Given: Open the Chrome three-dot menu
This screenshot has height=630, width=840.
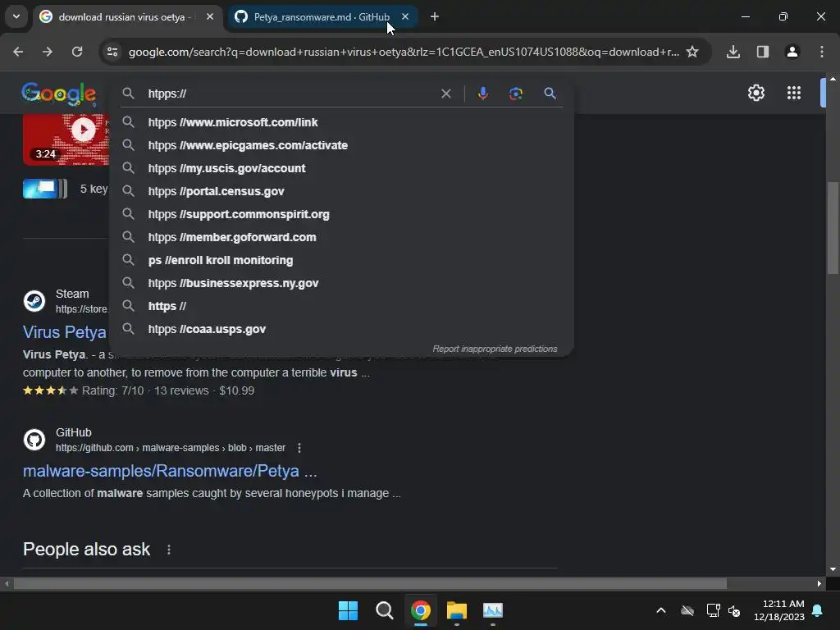Looking at the screenshot, I should [x=822, y=52].
